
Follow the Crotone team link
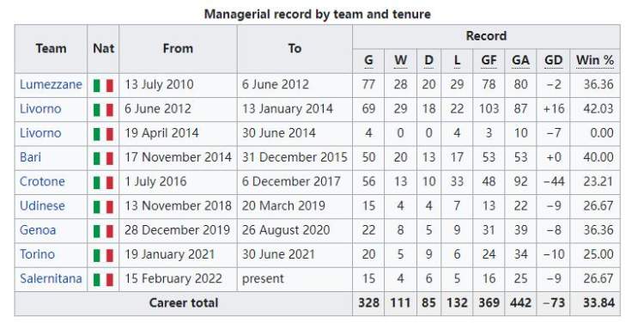[42, 181]
